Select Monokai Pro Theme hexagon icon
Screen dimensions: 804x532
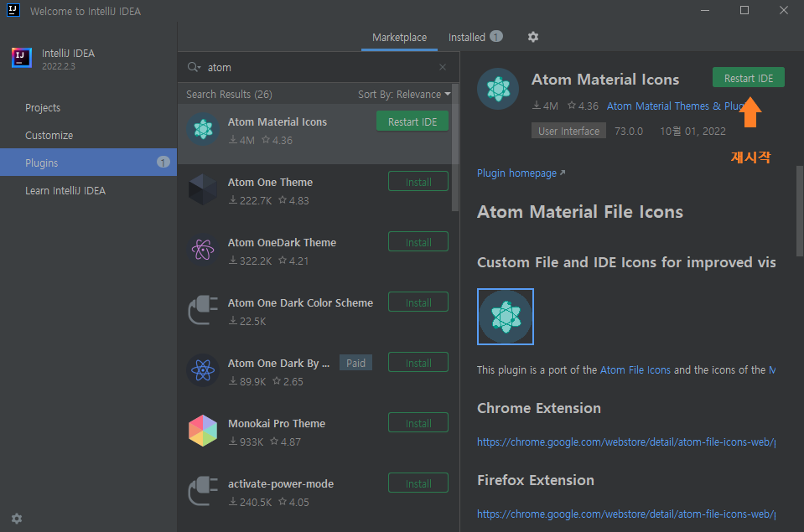(204, 431)
